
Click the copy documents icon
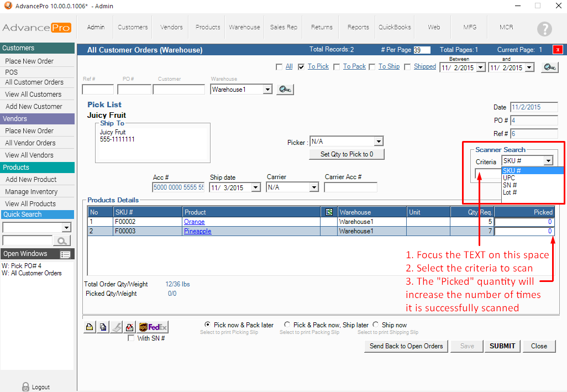[x=103, y=327]
